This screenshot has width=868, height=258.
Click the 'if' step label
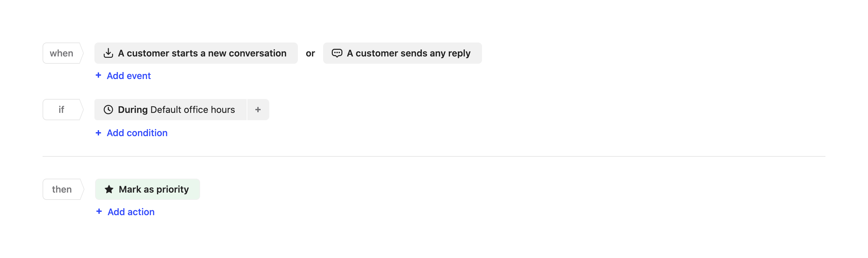(62, 110)
